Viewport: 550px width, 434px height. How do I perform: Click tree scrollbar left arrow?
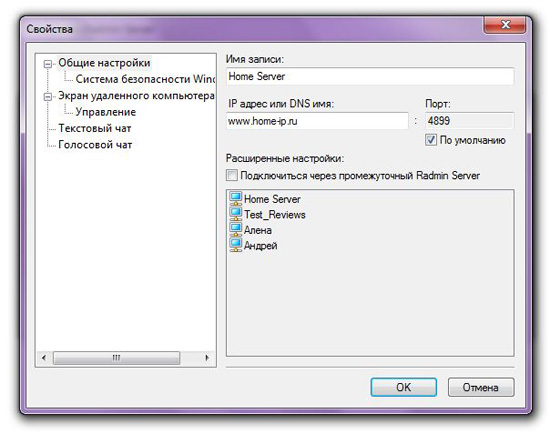(x=44, y=358)
